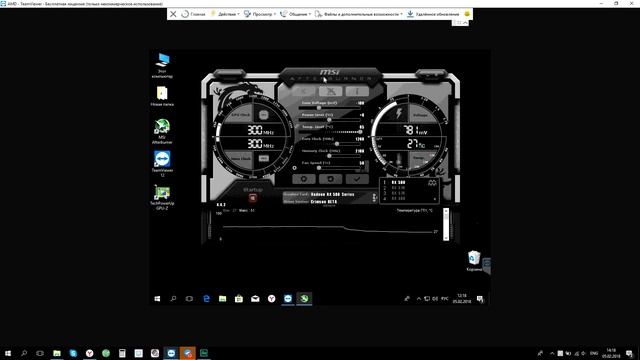Screen dimensions: 640x360
Task: Adjust the Memory Clock slider
Action: 330,156
